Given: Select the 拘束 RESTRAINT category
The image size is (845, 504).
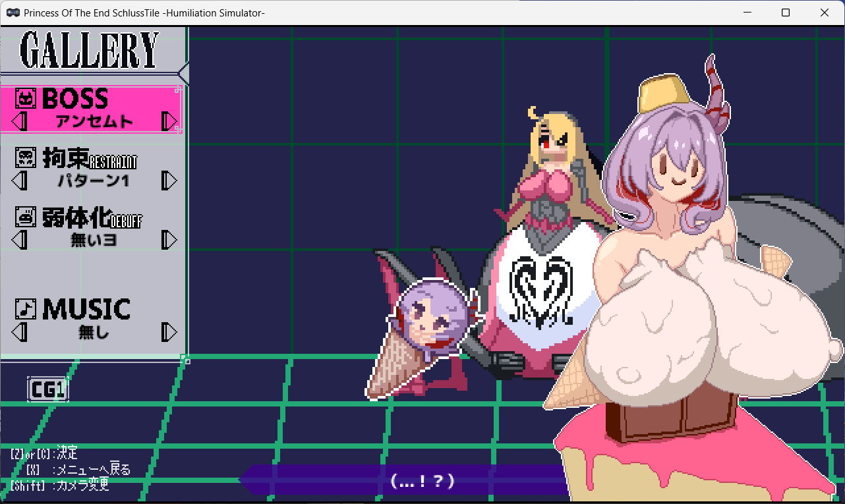Looking at the screenshot, I should [x=91, y=169].
